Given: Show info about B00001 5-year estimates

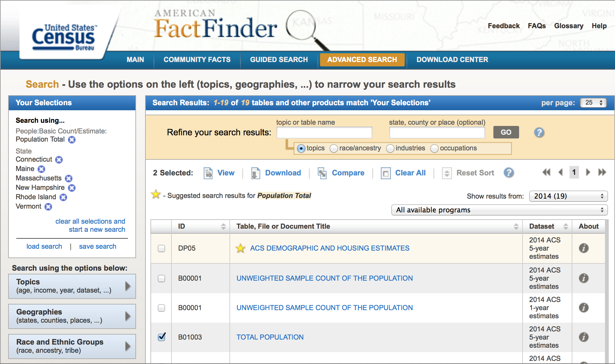Looking at the screenshot, I should (x=584, y=278).
